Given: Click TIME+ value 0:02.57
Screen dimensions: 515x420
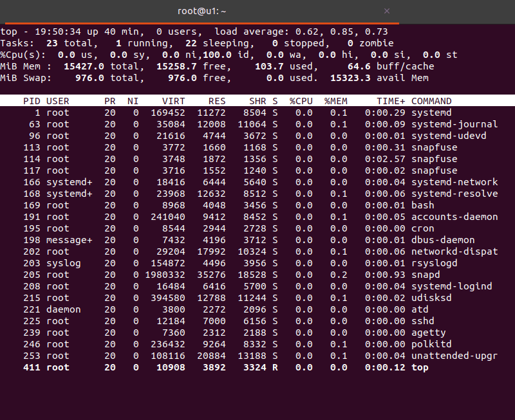Looking at the screenshot, I should coord(385,159).
